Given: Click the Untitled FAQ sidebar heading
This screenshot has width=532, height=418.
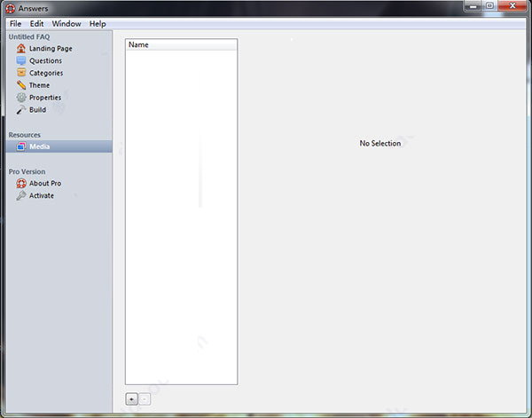Looking at the screenshot, I should point(29,36).
